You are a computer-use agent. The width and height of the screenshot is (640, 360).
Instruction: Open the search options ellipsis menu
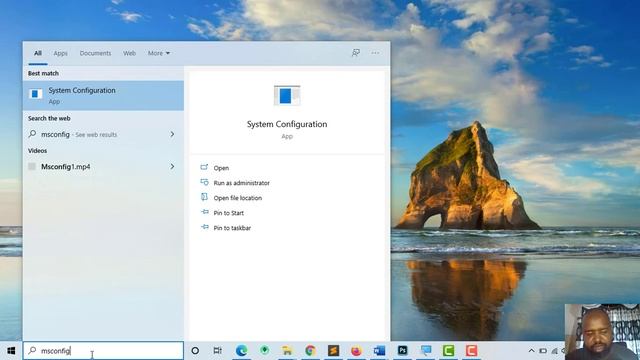pos(375,53)
